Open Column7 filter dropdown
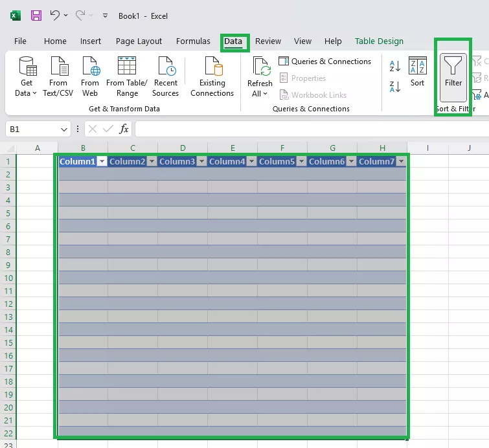This screenshot has height=448, width=489. tap(401, 161)
